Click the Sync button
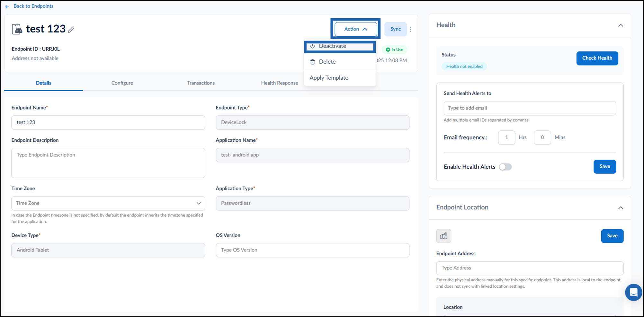Viewport: 644px width, 317px height. pos(396,29)
